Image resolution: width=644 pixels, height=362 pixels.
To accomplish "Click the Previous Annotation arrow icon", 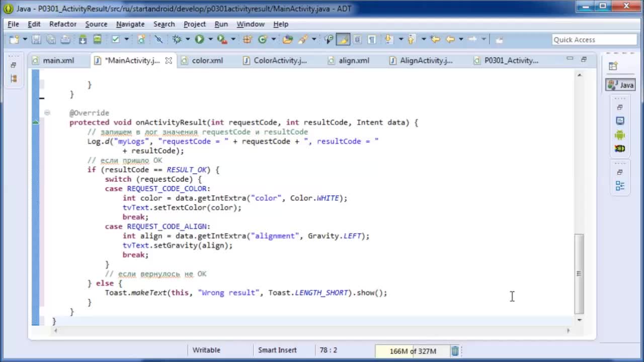I will (x=412, y=39).
